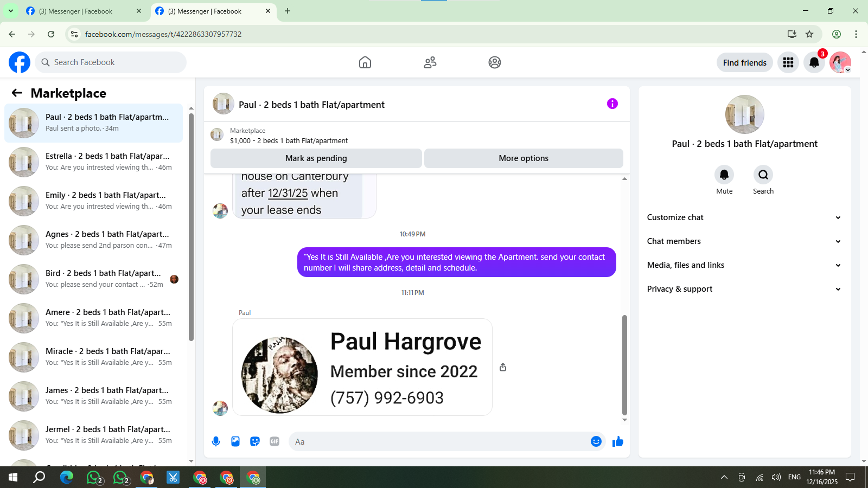Click Find friends button
The height and width of the screenshot is (488, 868).
(745, 62)
